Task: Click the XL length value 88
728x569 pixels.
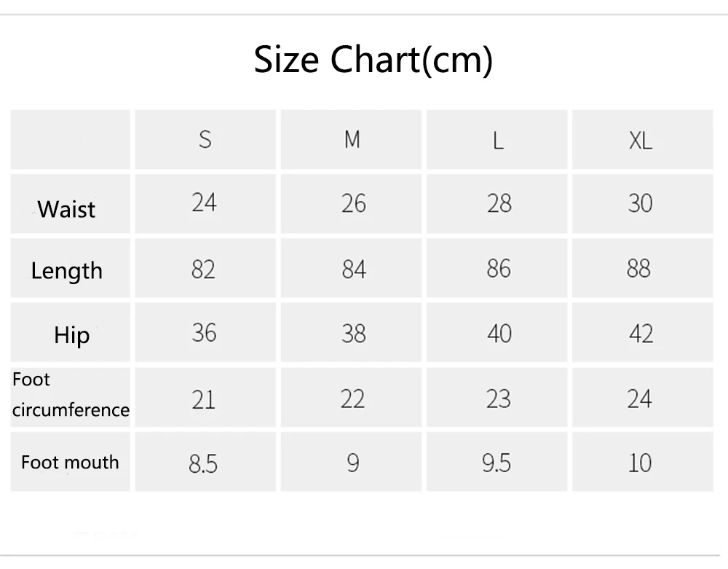Action: [638, 269]
